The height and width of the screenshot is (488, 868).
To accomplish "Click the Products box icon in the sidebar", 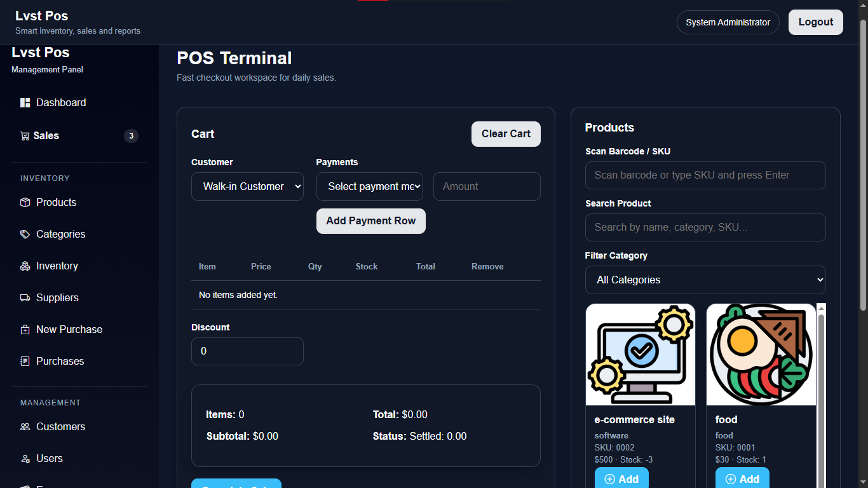I will click(x=25, y=202).
